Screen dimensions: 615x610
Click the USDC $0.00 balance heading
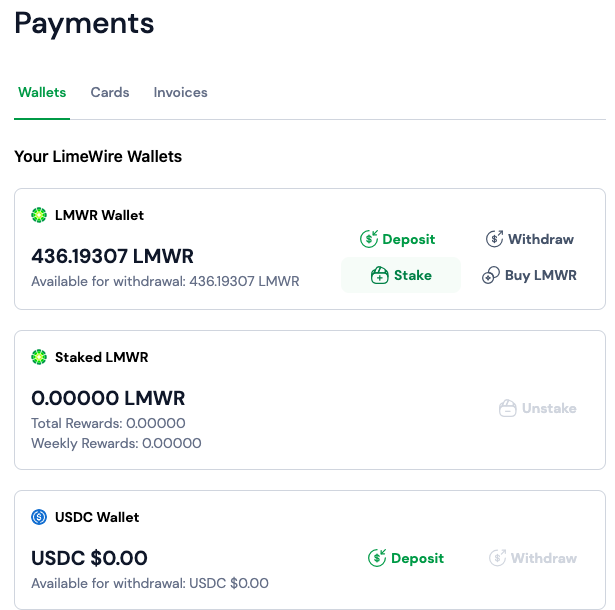point(89,558)
